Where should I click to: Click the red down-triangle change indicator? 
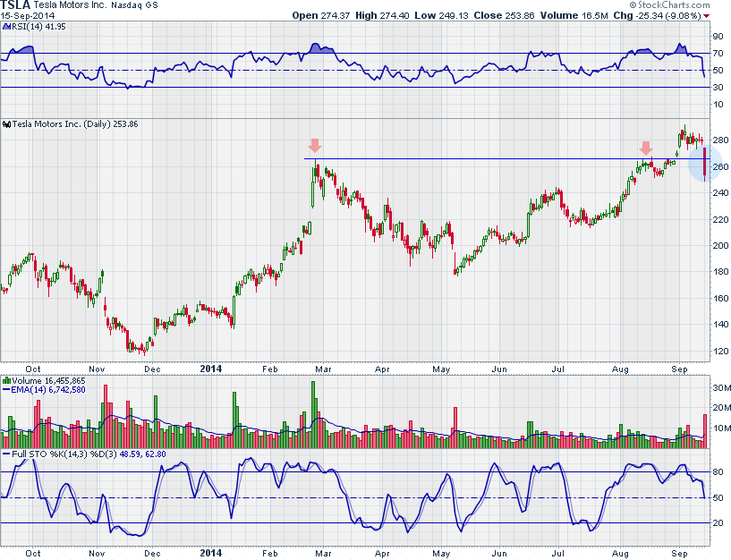click(707, 16)
